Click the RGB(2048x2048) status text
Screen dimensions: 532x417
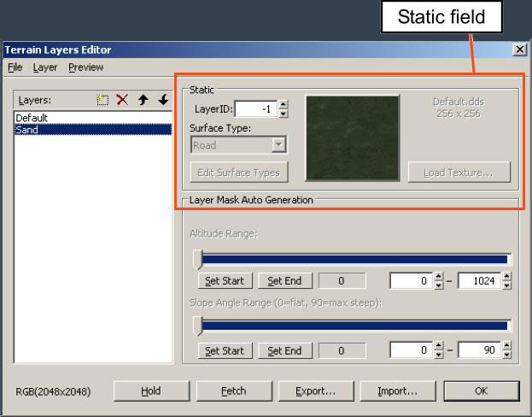(x=53, y=391)
